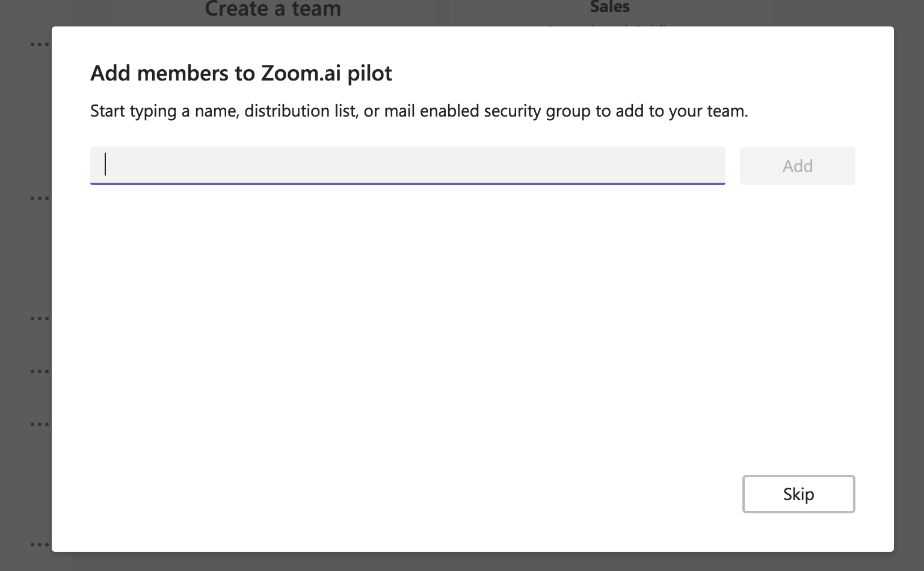Select the dimmed Sales team card title
The image size is (924, 571).
tap(609, 7)
